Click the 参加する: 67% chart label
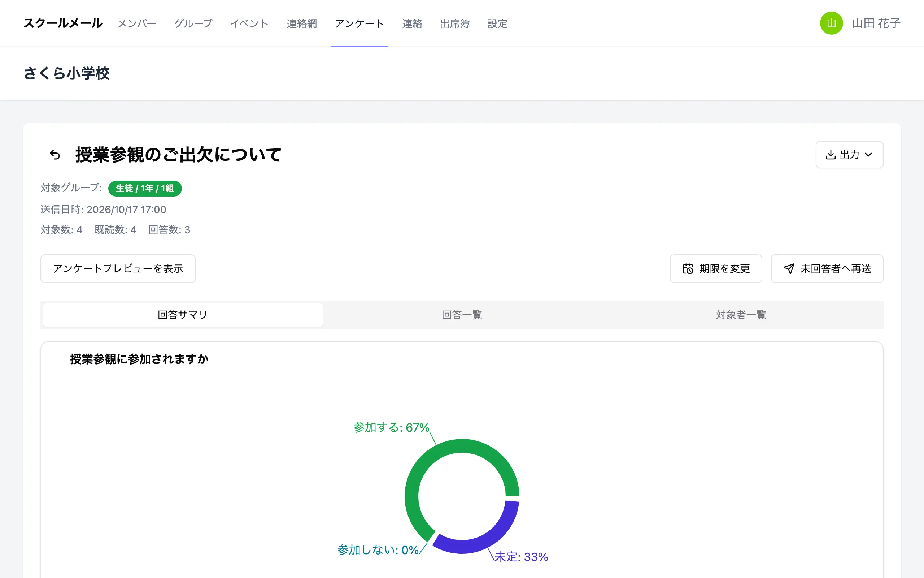Image resolution: width=924 pixels, height=578 pixels. [391, 427]
